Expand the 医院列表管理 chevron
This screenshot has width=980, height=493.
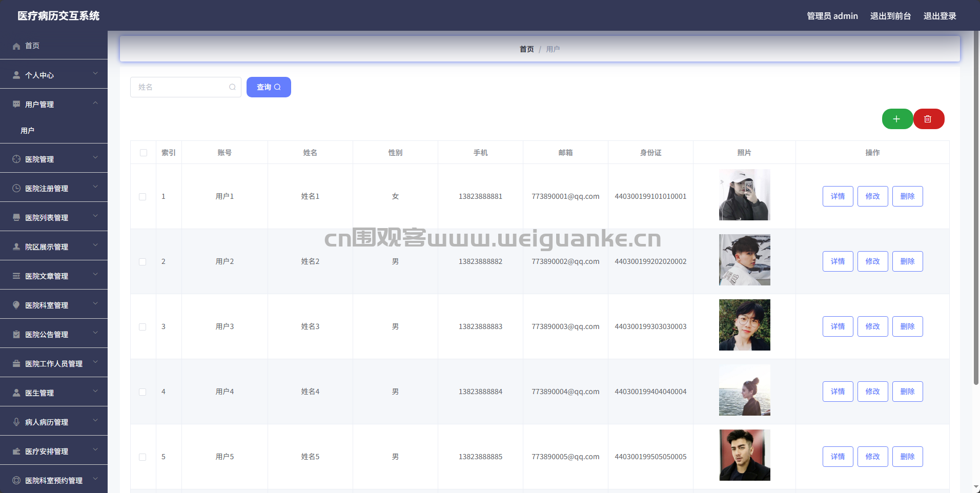tap(95, 216)
